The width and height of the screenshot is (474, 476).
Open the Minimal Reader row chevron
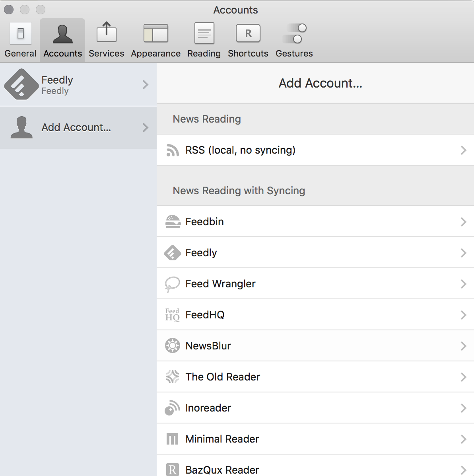pos(463,439)
